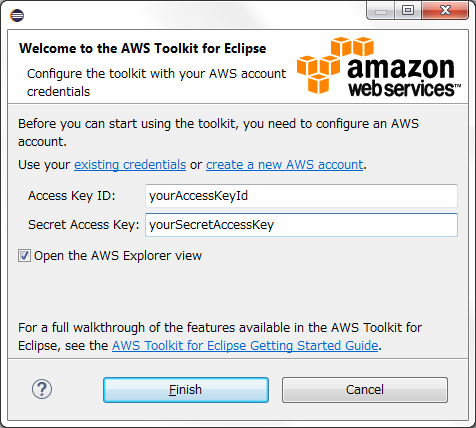The width and height of the screenshot is (476, 428).
Task: Open the AWS Toolkit for Eclipse Getting Started Guide
Action: tap(245, 346)
